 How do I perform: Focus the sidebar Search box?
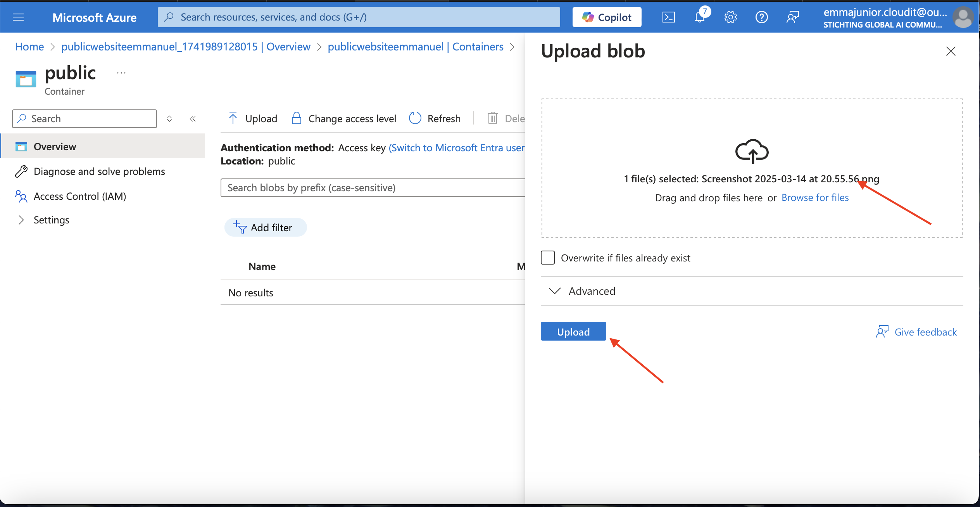click(x=85, y=118)
